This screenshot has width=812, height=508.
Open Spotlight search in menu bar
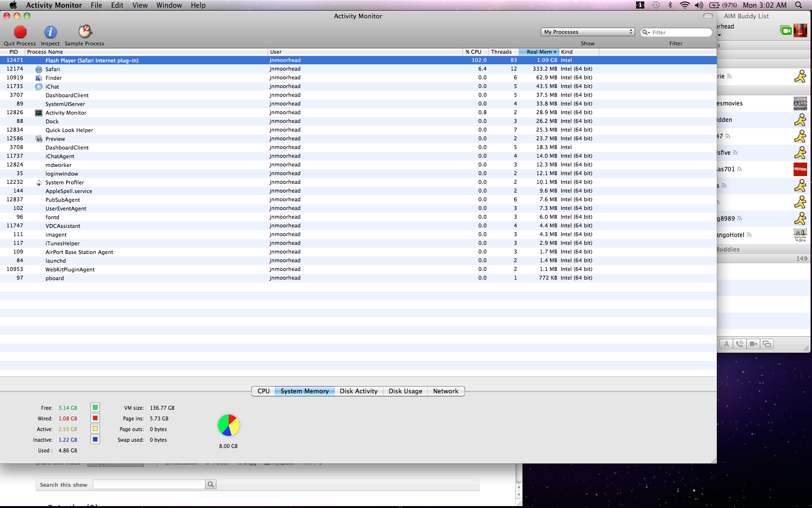[x=798, y=5]
